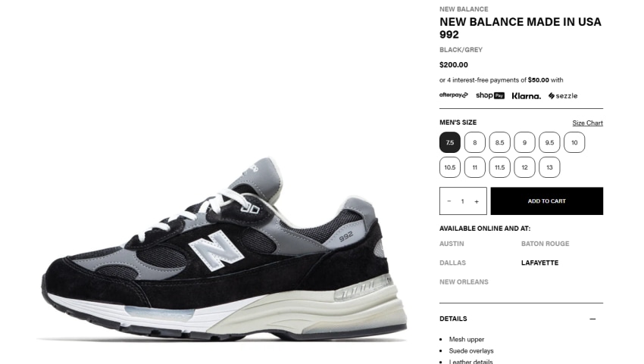Click the quantity number field
Screen dimensions: 644x364
pos(462,201)
